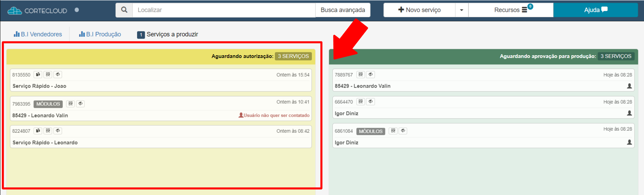Click the status dot beside CorteCloud logo
The width and height of the screenshot is (644, 195).
[77, 10]
